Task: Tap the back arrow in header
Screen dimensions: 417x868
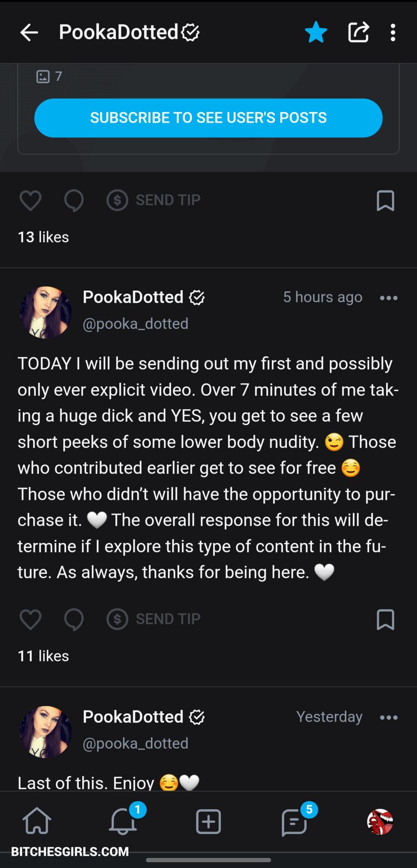Action: (29, 33)
